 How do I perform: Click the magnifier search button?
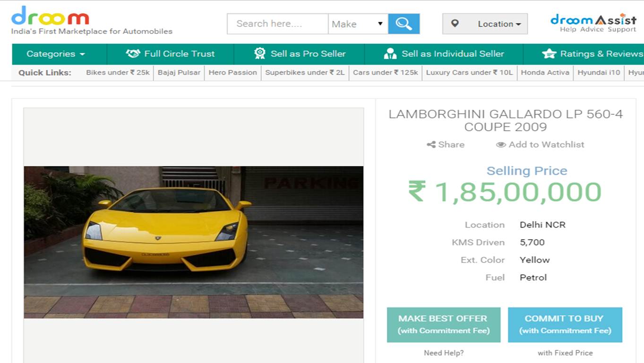(x=404, y=24)
